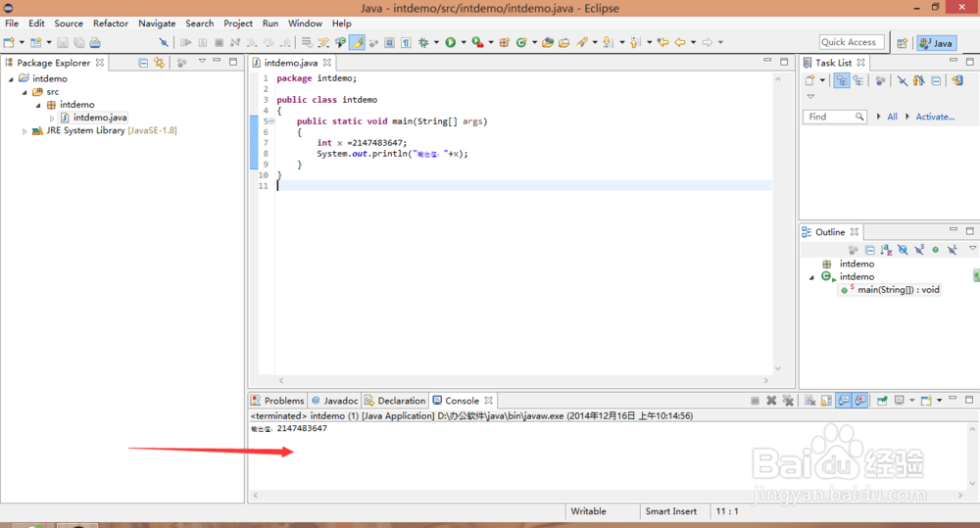Toggle Link with Editor in Package Explorer

tap(160, 63)
